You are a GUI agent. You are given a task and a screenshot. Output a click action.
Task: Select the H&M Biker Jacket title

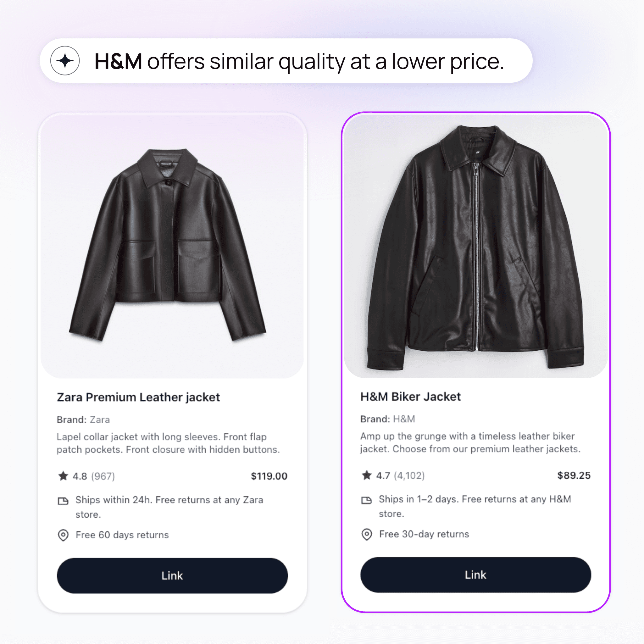coord(410,397)
